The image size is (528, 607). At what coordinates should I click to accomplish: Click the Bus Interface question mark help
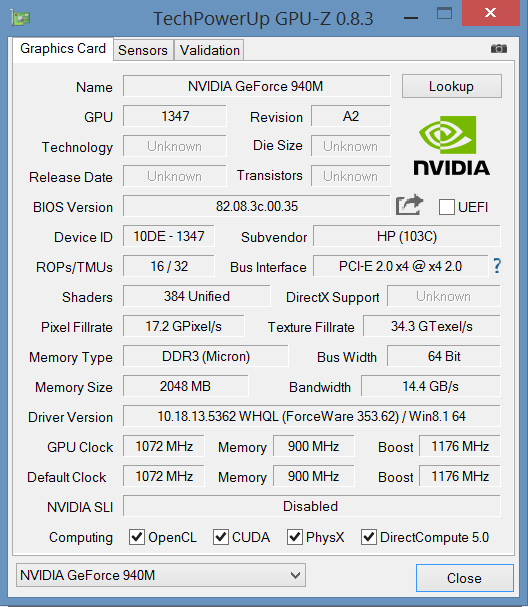coord(497,266)
